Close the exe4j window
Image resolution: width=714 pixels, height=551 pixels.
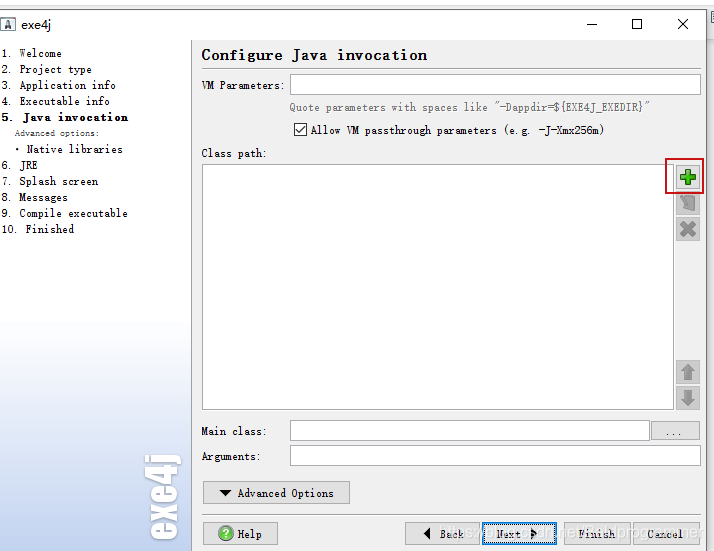pyautogui.click(x=683, y=24)
